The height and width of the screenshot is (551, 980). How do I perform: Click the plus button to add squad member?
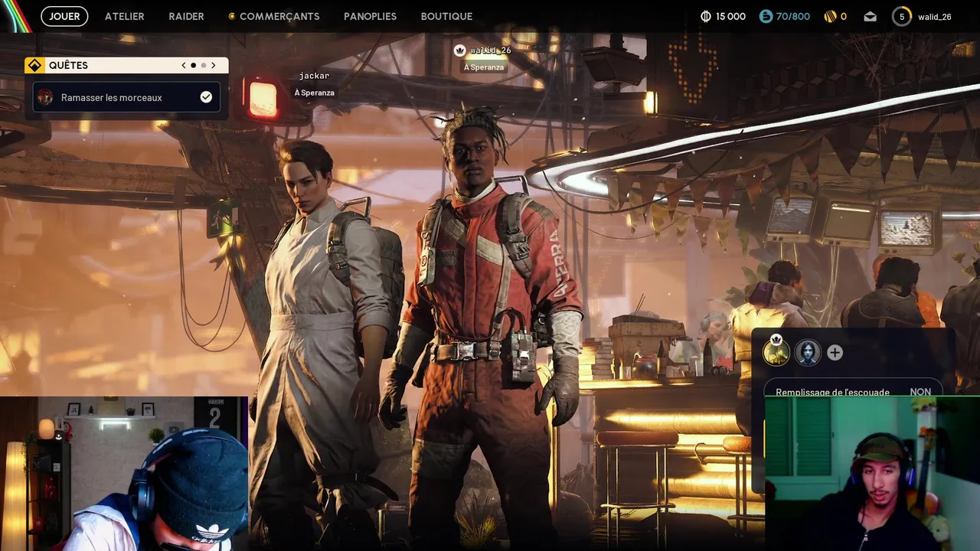pyautogui.click(x=835, y=352)
